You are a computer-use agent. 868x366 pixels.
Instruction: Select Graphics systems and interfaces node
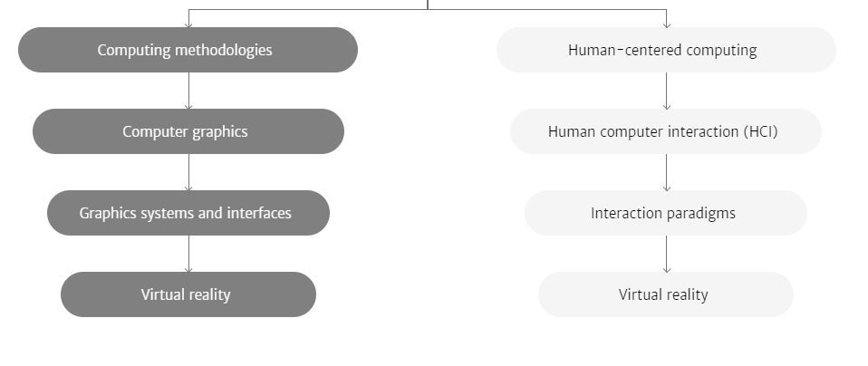188,213
